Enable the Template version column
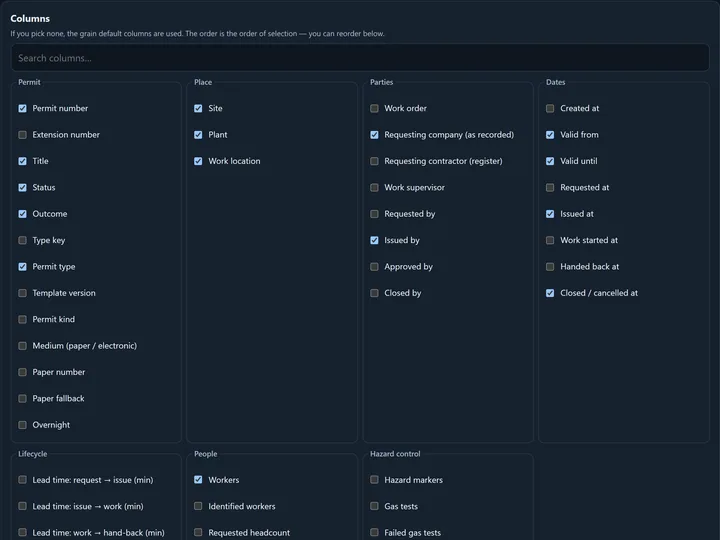The width and height of the screenshot is (720, 540). pos(22,293)
